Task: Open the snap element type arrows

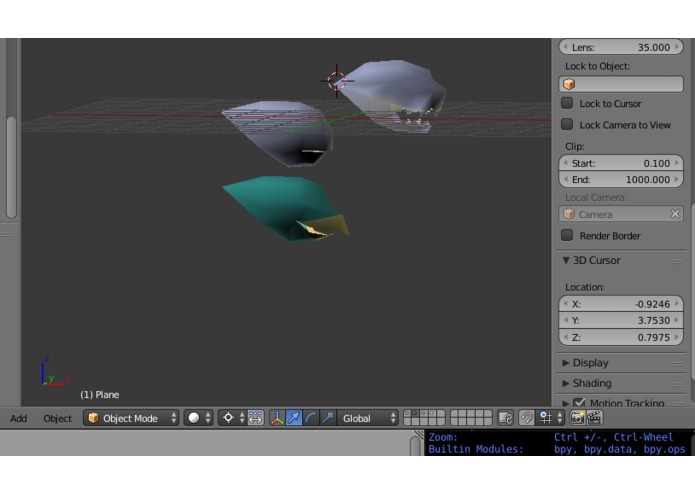Action: pyautogui.click(x=560, y=418)
